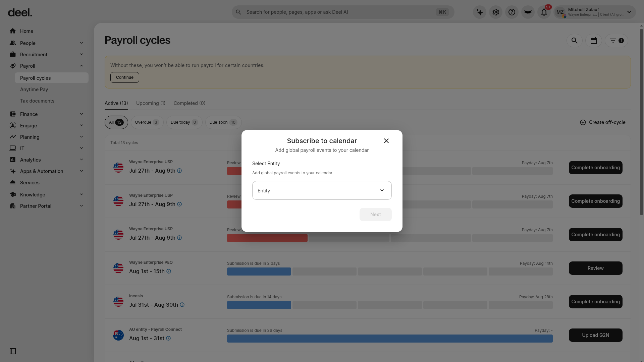Expand the Partner Portal chevron
This screenshot has height=362, width=644.
[82, 206]
